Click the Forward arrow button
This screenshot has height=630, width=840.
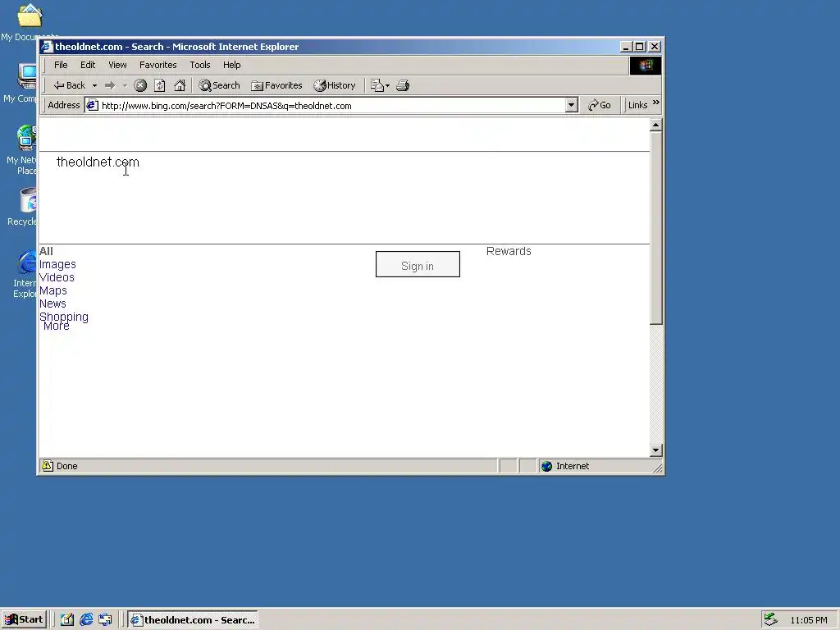[110, 85]
